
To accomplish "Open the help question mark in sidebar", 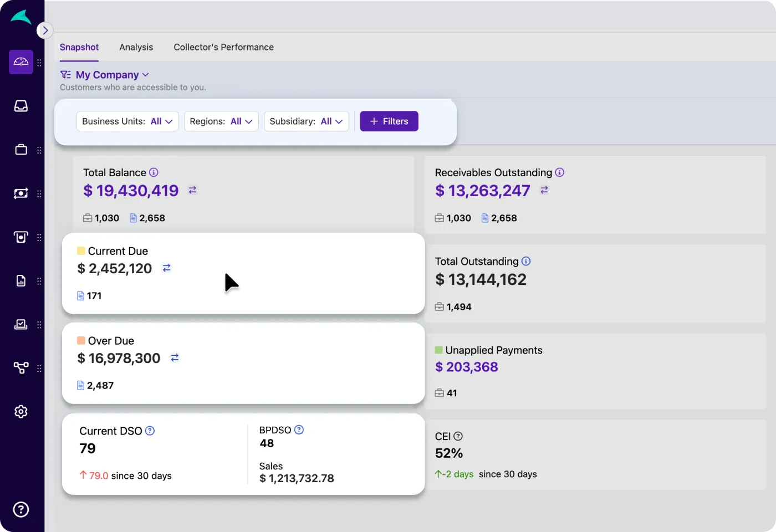I will [x=21, y=509].
